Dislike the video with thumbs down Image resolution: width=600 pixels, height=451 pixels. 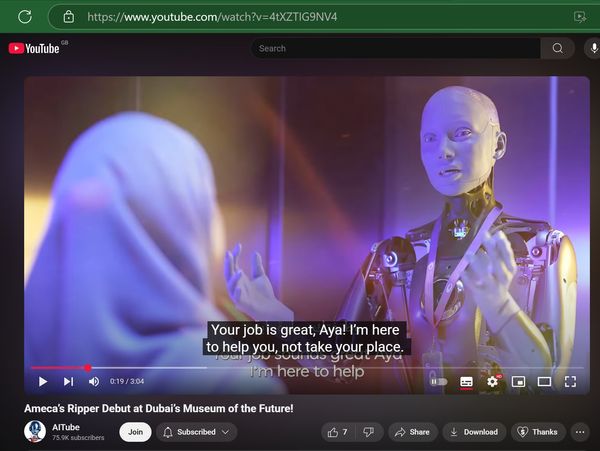[x=368, y=432]
